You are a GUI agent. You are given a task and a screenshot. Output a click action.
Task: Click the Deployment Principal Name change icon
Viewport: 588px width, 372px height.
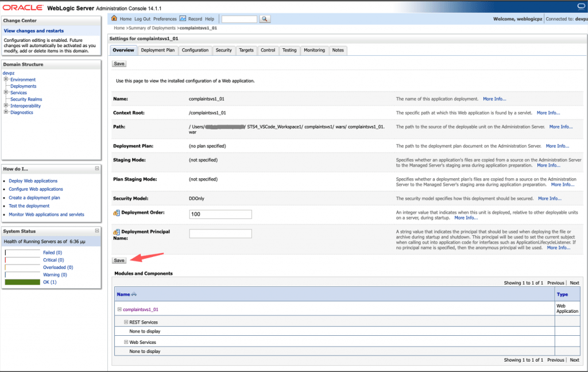(116, 232)
